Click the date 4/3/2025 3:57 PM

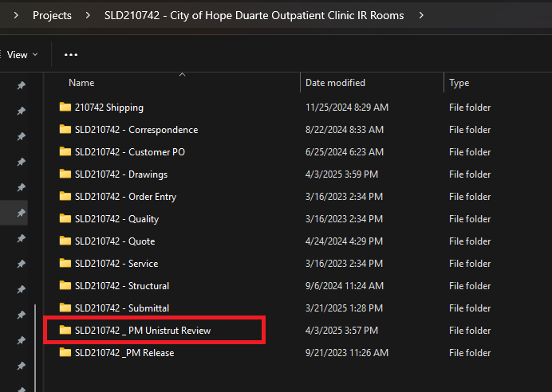[341, 331]
